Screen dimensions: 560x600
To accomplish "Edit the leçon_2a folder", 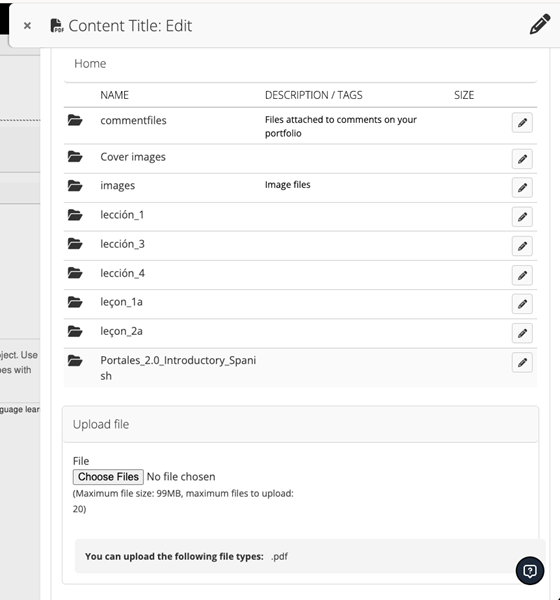I will pyautogui.click(x=522, y=333).
